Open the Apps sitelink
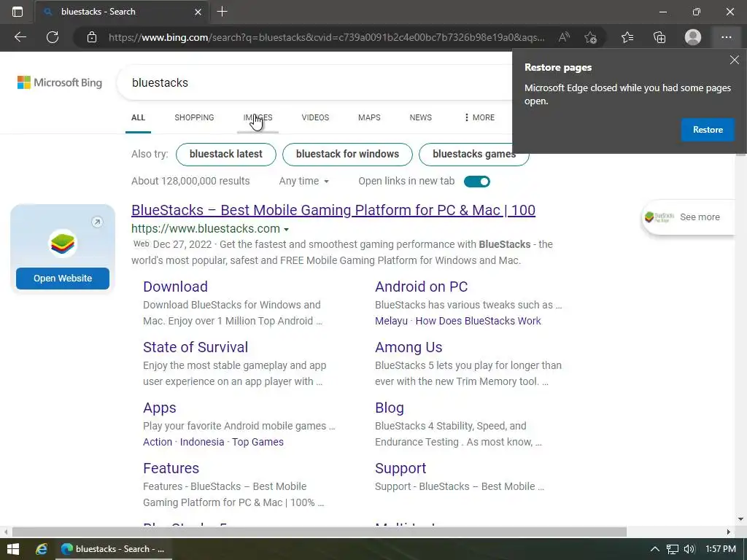Image resolution: width=747 pixels, height=560 pixels. point(160,408)
